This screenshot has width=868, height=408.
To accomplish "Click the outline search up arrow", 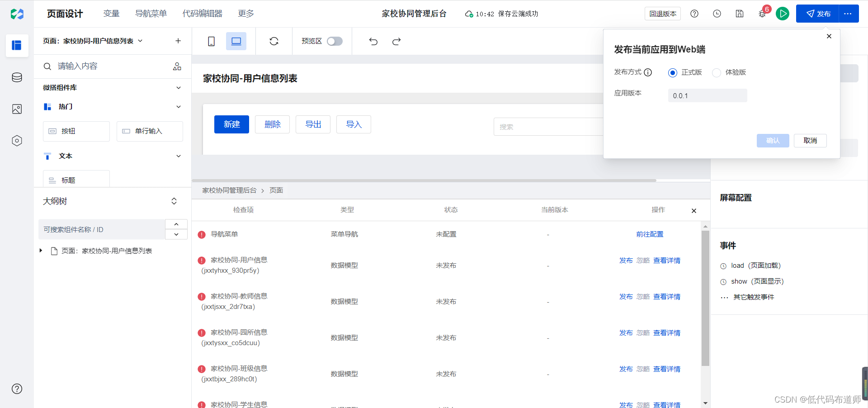I will (x=176, y=224).
